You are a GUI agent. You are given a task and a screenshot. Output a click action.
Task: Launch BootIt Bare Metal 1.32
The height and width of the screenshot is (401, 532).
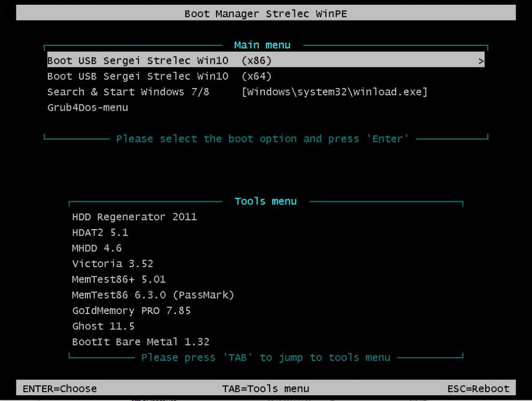coord(141,342)
